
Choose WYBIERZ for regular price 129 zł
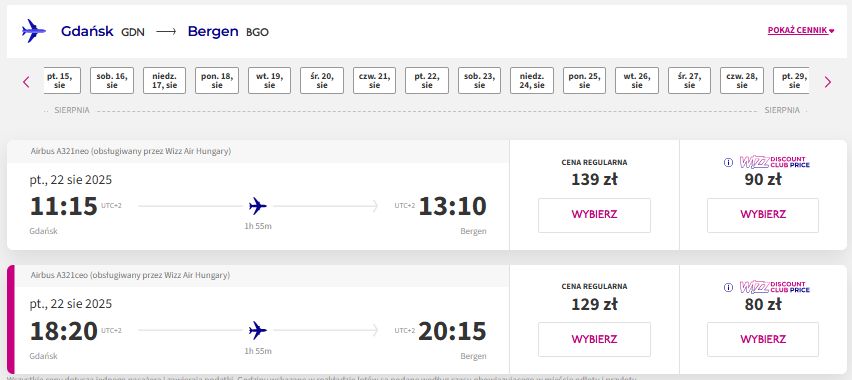pos(594,339)
